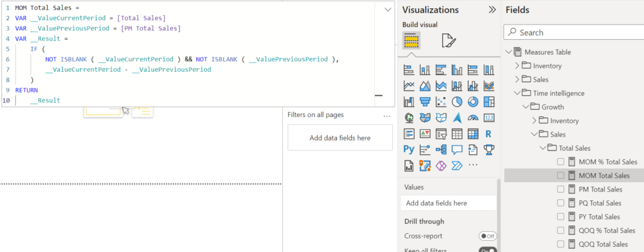644x252 pixels.
Task: Select the R script visual
Action: 489,134
